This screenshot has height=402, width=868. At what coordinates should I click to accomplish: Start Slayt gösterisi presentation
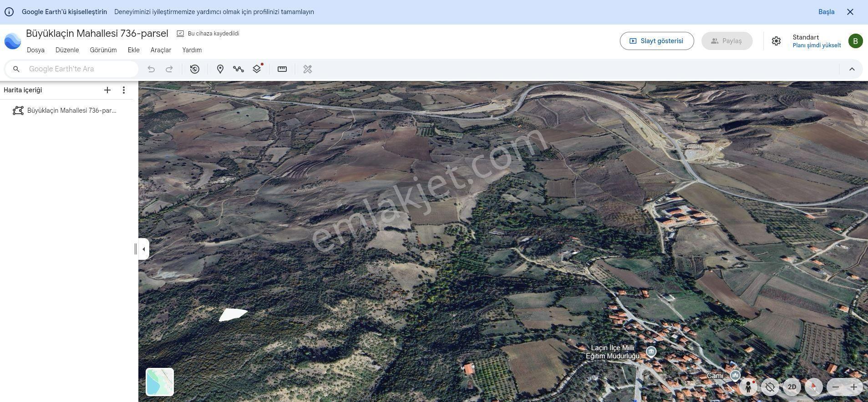coord(657,41)
